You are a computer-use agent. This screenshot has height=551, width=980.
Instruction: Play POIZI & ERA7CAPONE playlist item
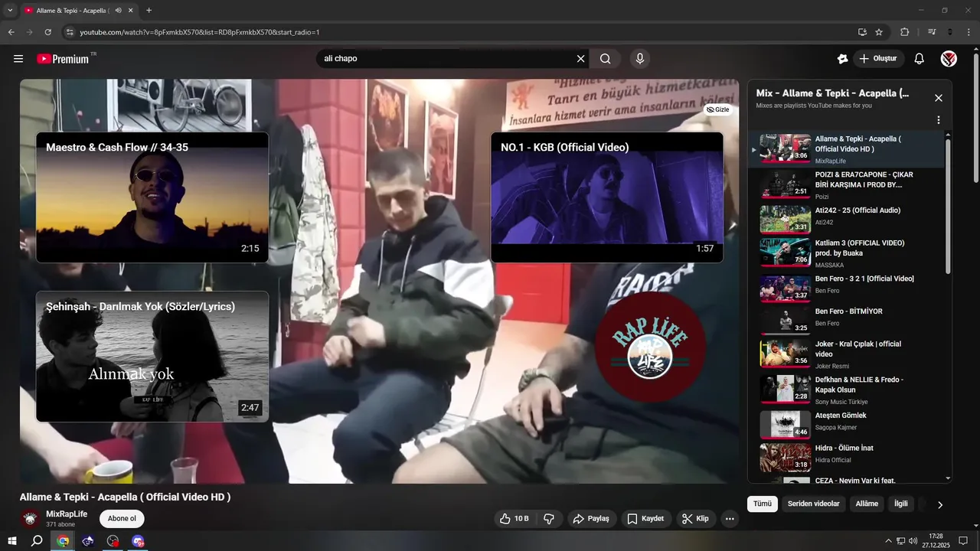(848, 185)
